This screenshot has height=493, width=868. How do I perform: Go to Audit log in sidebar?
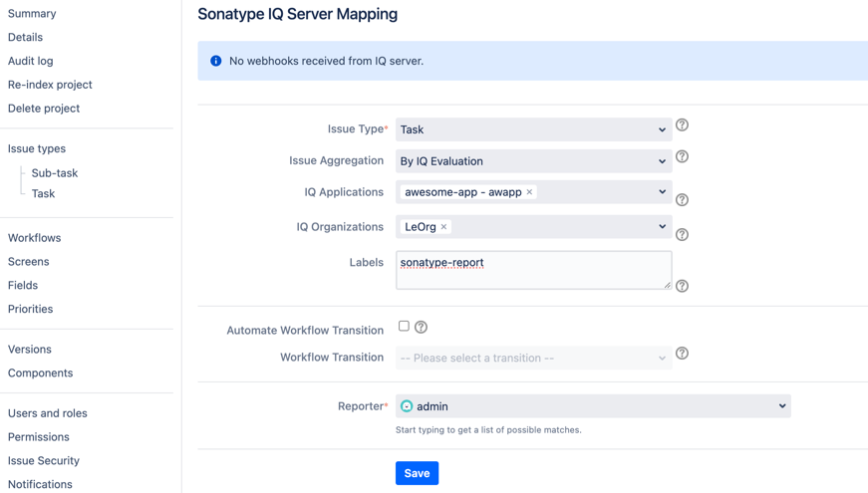coord(31,61)
